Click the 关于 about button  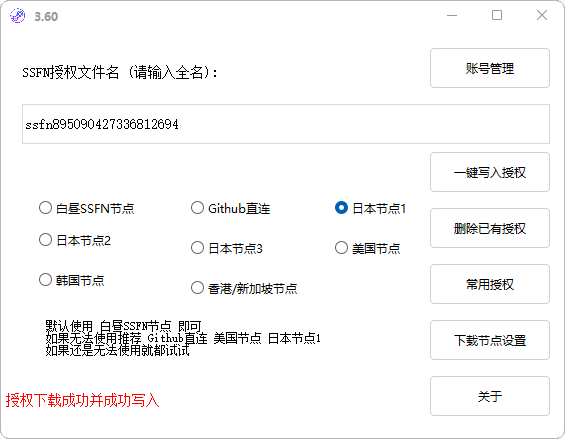pyautogui.click(x=490, y=396)
